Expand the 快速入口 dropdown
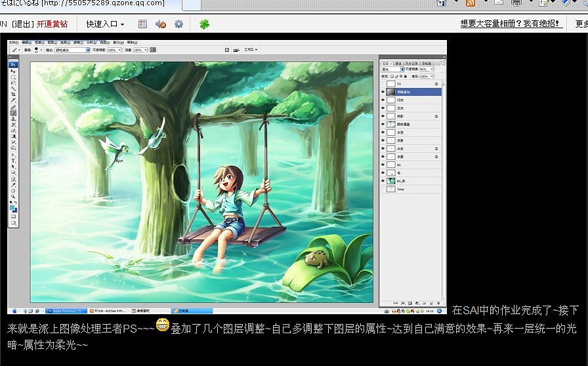This screenshot has height=366, width=588. [105, 24]
